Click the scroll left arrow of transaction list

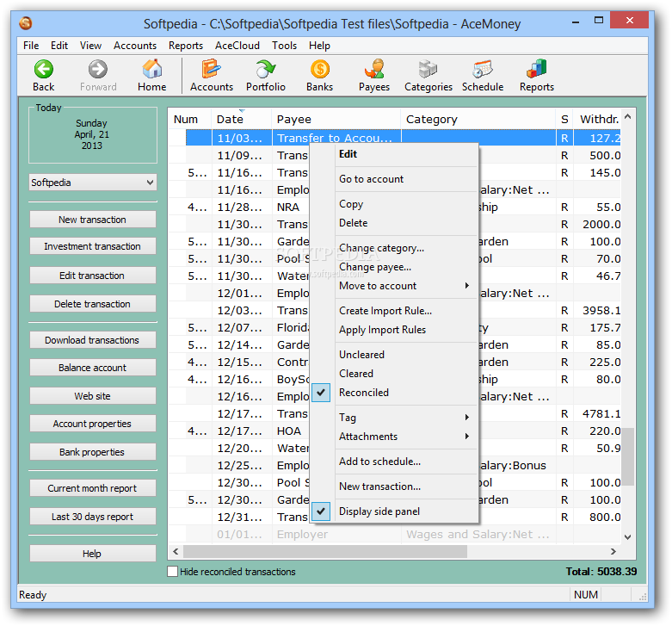(x=176, y=551)
